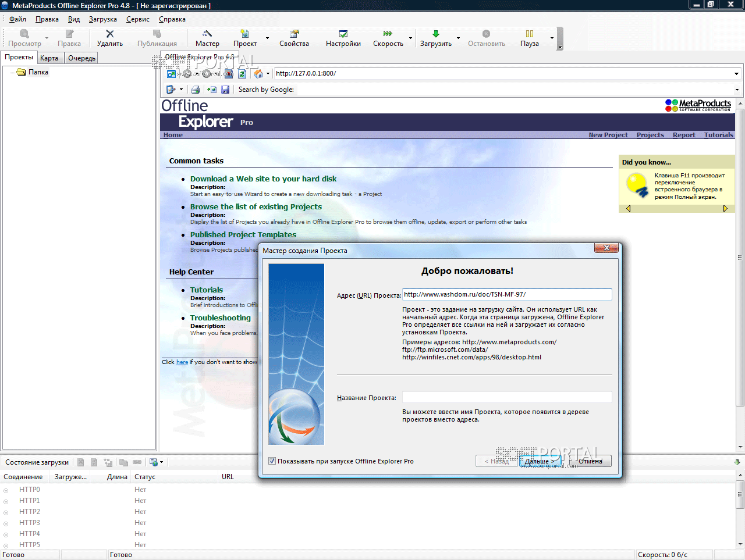Screen dimensions: 745x560
Task: Click the Отмена button in the wizard
Action: pos(590,461)
